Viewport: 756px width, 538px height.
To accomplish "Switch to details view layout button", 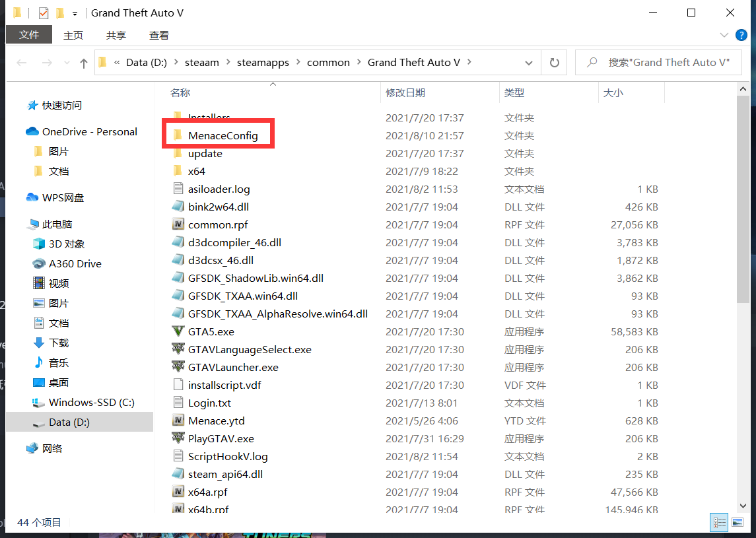I will tap(720, 522).
